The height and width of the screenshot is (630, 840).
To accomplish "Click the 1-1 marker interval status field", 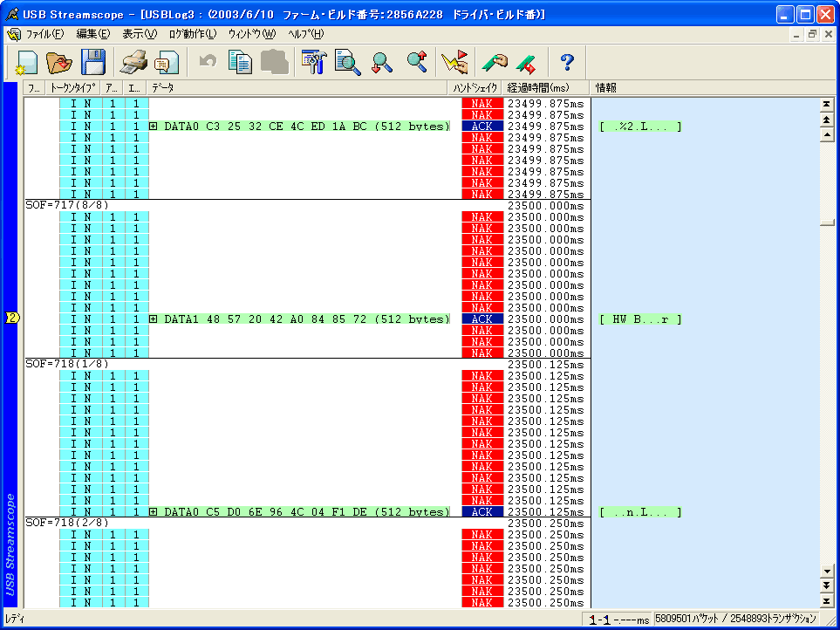I will tap(618, 620).
